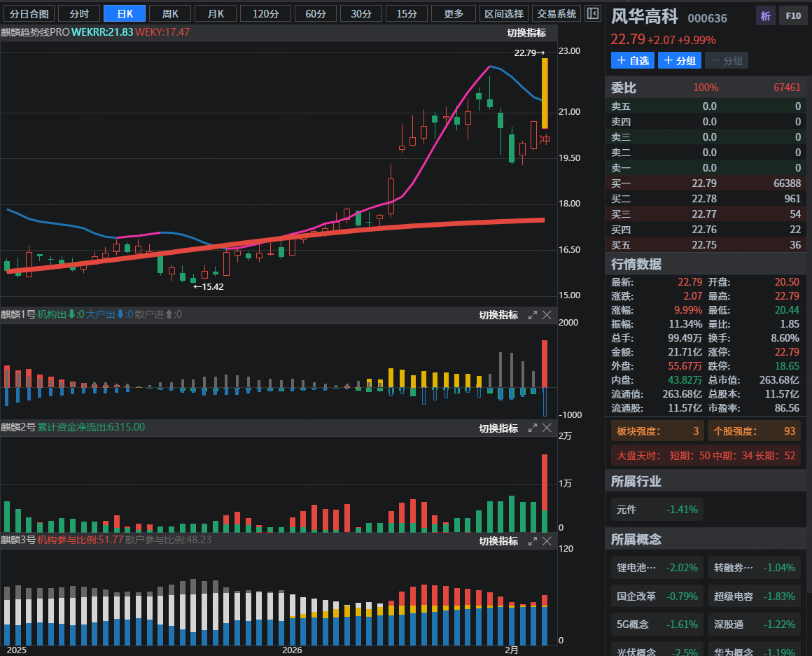Open the 更多 timeframe dropdown

click(x=453, y=13)
